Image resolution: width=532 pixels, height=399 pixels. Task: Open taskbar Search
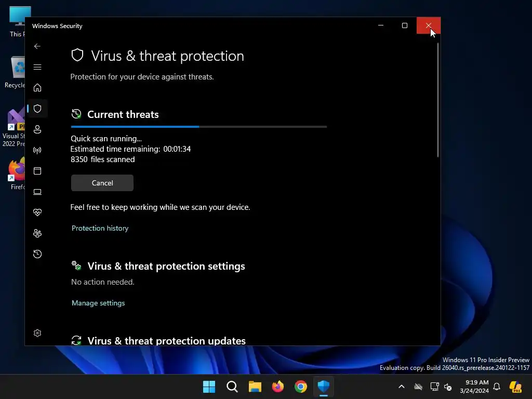[x=232, y=387]
